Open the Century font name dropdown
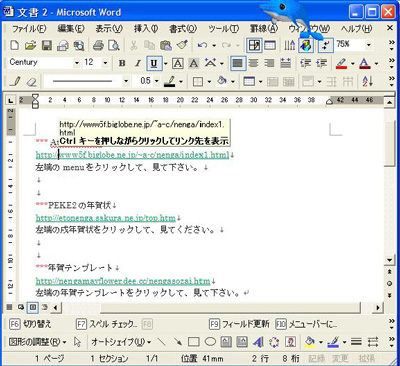400x366 pixels. pyautogui.click(x=77, y=63)
